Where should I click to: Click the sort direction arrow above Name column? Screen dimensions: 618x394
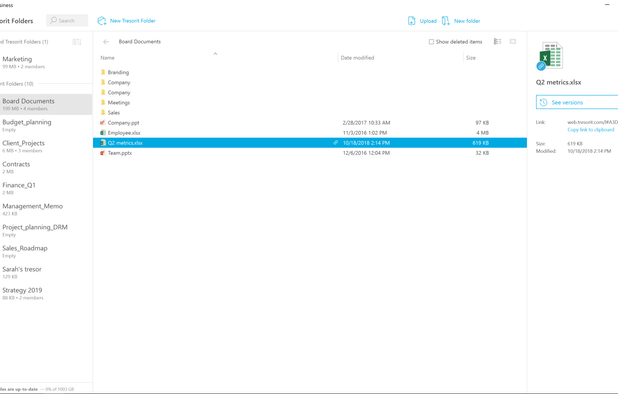coord(215,54)
